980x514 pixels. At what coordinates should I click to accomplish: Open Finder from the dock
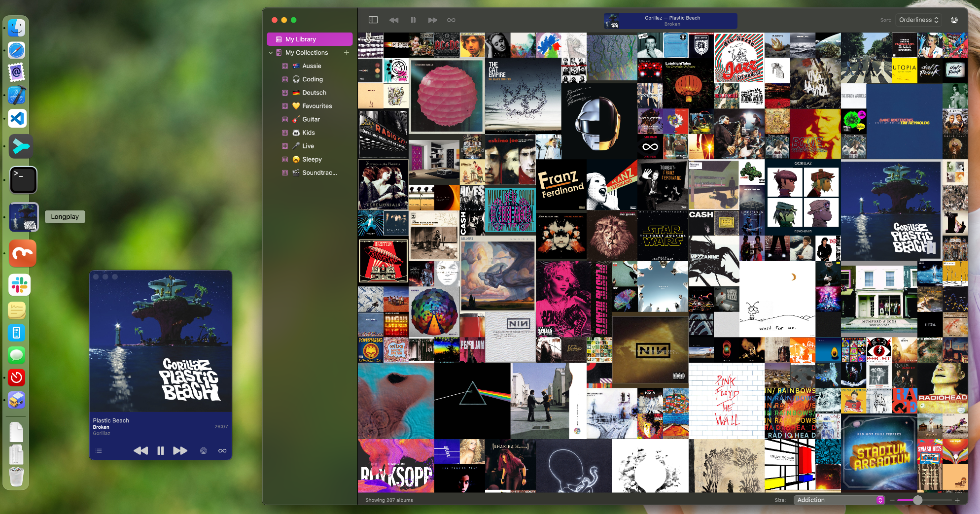17,28
